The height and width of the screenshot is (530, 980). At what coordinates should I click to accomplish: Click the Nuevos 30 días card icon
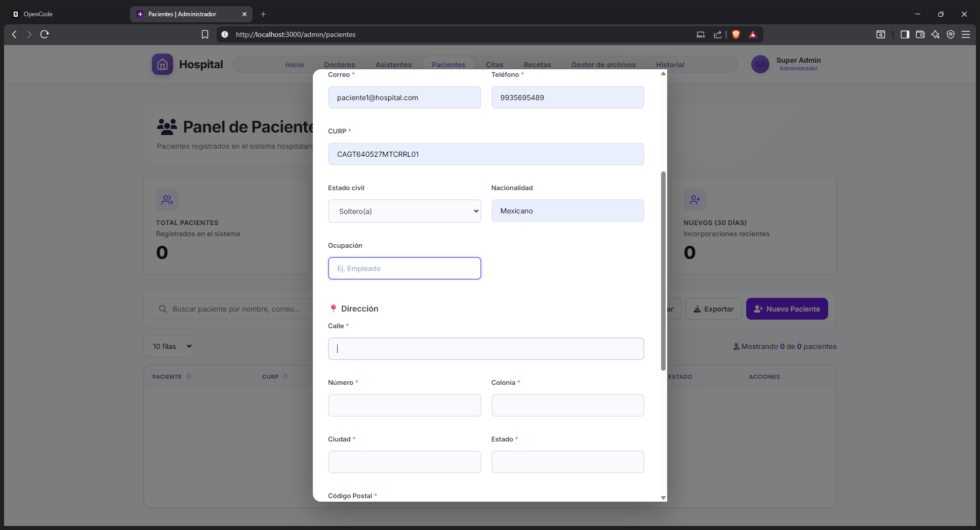click(695, 200)
